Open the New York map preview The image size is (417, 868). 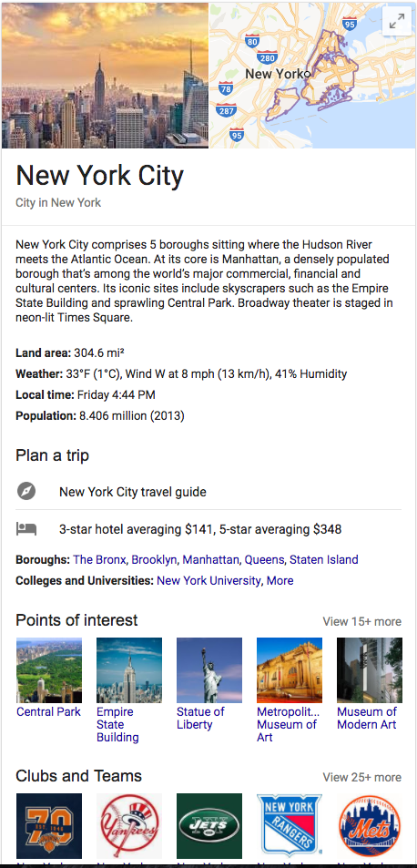click(312, 76)
